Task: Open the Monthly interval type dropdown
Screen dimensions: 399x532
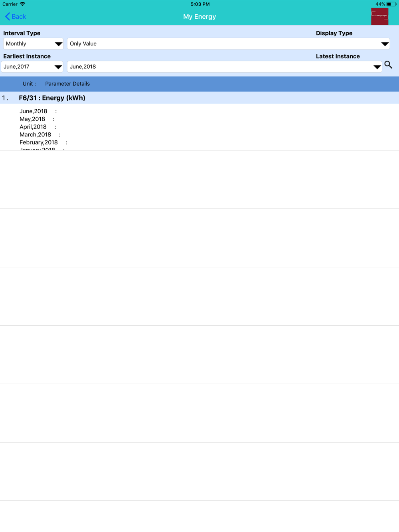Action: coord(33,44)
